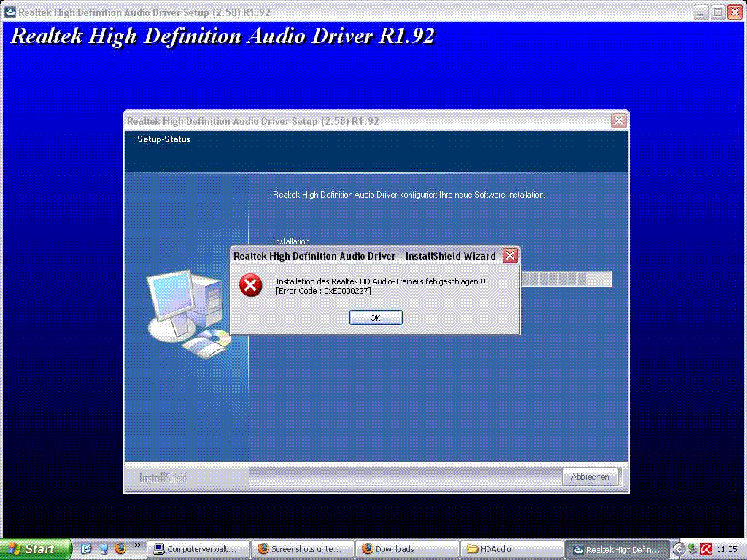Click the Abbrechen button in setup window

(589, 477)
